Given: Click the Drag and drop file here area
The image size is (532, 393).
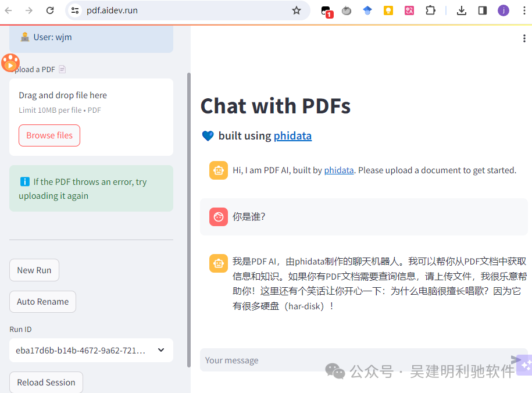Looking at the screenshot, I should point(91,117).
